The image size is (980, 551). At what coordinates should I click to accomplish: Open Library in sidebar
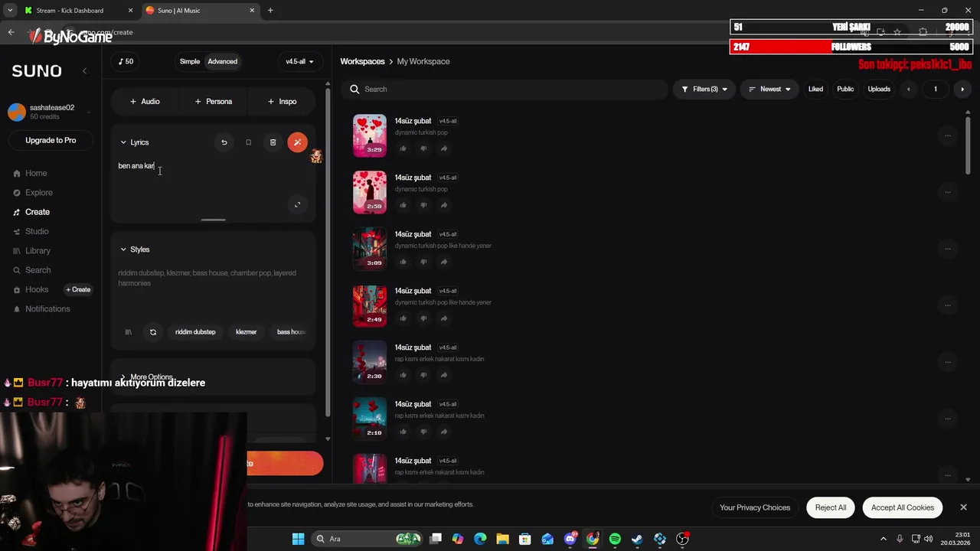[x=38, y=250]
